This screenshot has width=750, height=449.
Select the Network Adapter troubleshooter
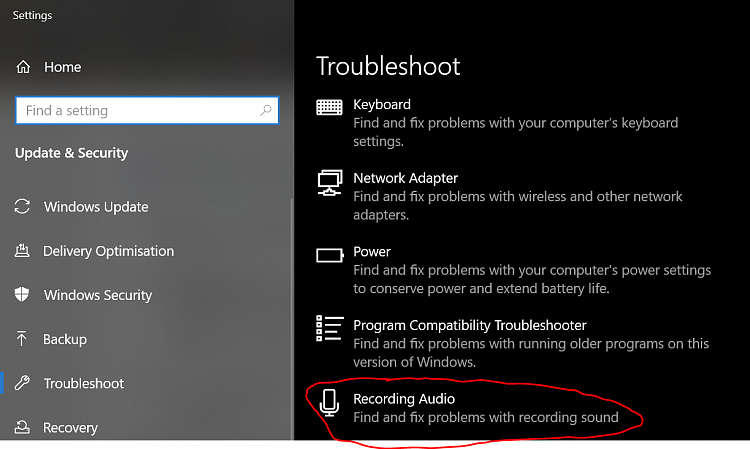tap(405, 178)
